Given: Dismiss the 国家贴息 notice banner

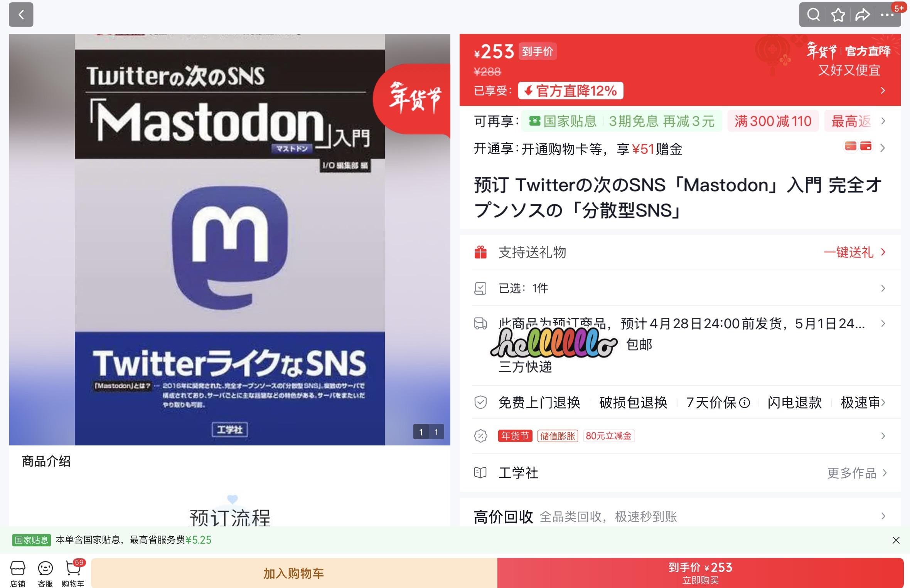Looking at the screenshot, I should coord(896,540).
